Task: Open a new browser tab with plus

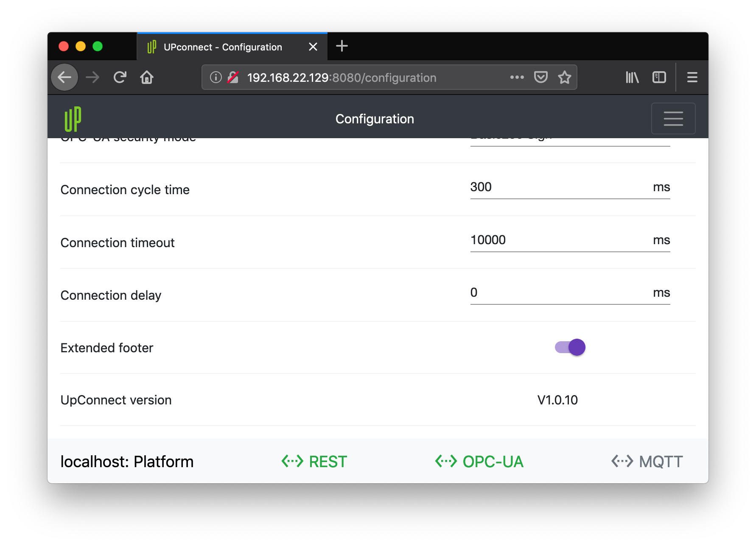Action: pos(342,46)
